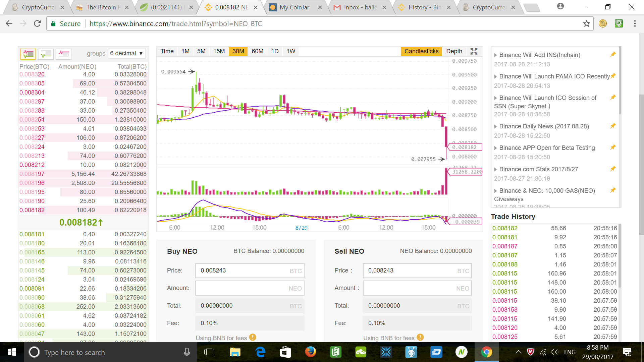Click the Buy NEO Amount field
This screenshot has width=644, height=362.
pyautogui.click(x=250, y=288)
